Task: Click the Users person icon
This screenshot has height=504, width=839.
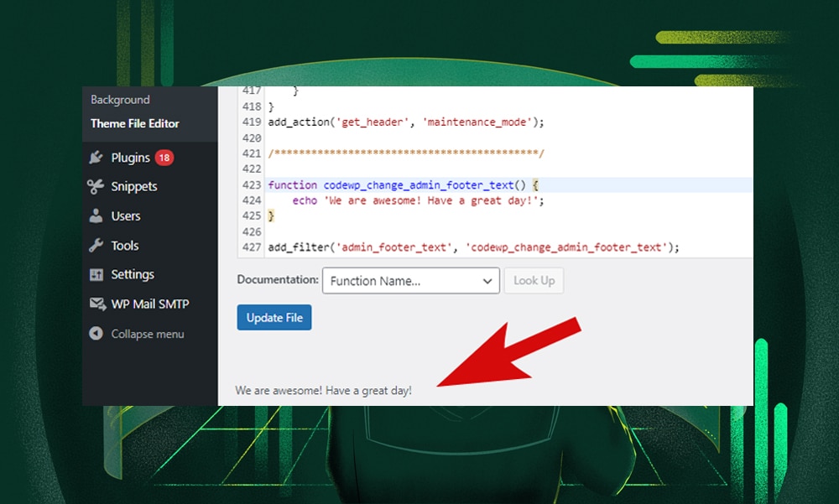Action: [96, 216]
